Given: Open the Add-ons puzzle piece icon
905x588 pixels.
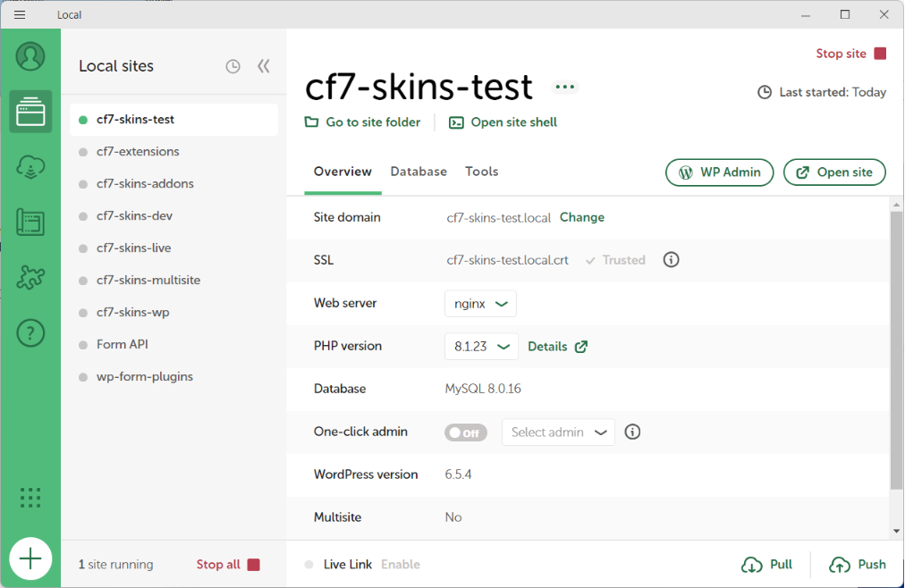Looking at the screenshot, I should 30,278.
